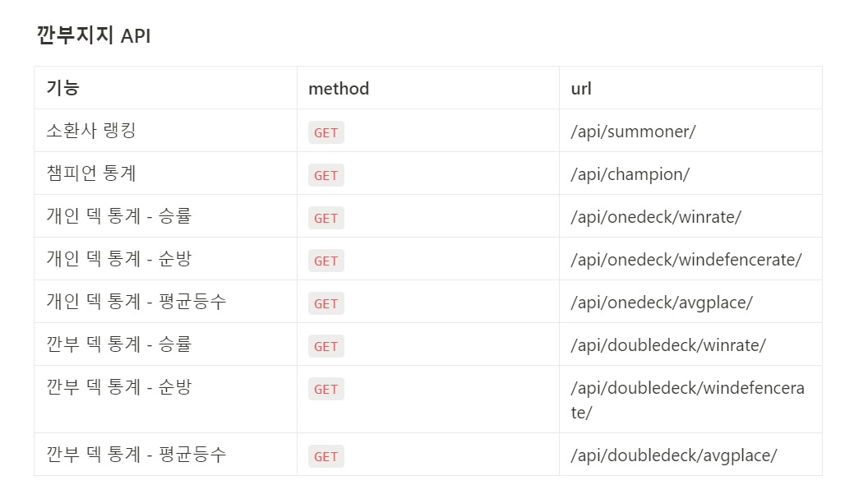Click GET badge in 깐부 덱 통계 - 승률 row
868x499 pixels.
[326, 346]
